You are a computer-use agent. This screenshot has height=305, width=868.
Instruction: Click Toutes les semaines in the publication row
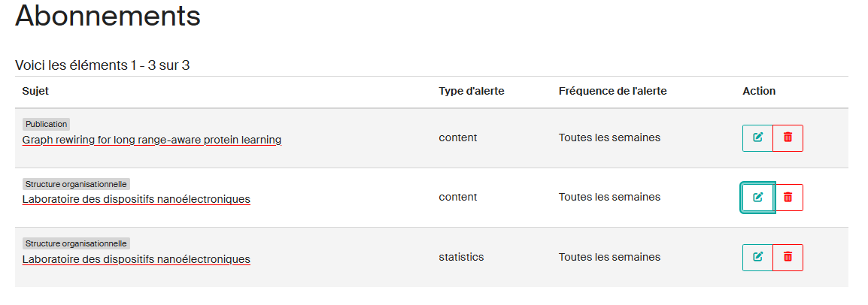(x=609, y=137)
